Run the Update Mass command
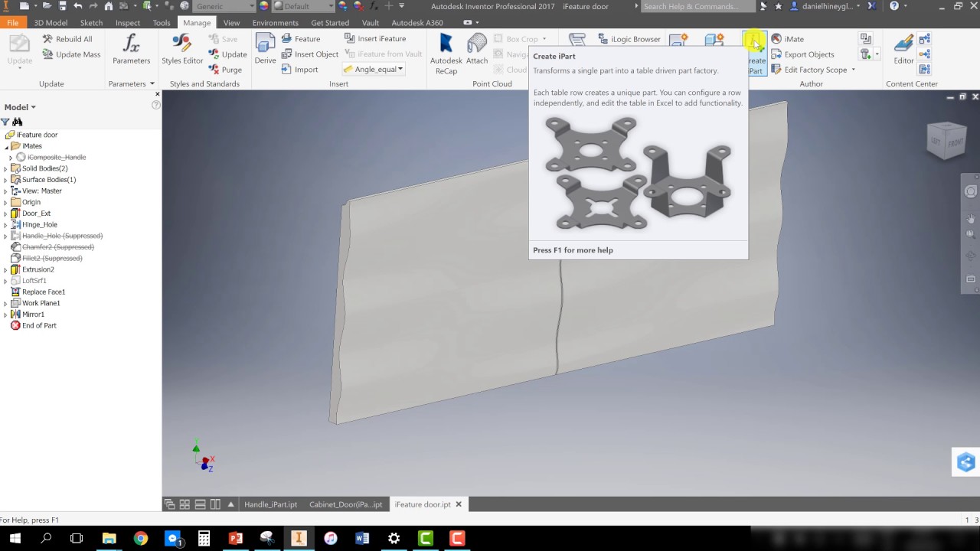 coord(71,54)
